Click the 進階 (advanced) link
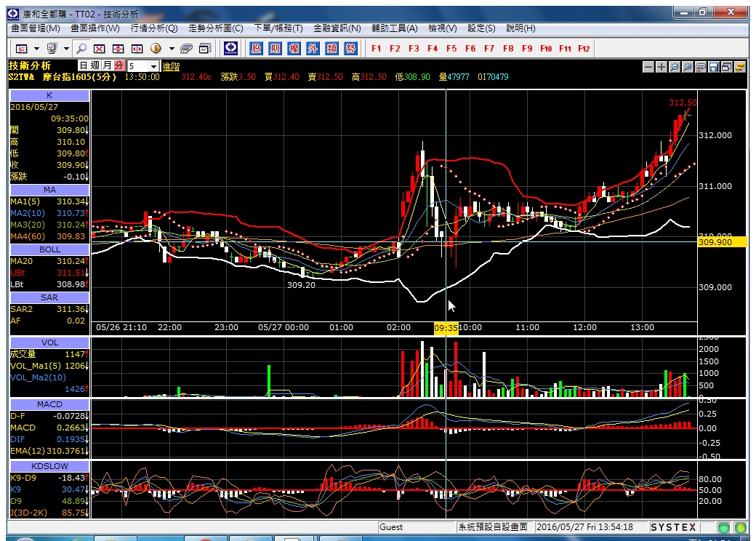The height and width of the screenshot is (541, 756). pyautogui.click(x=171, y=67)
